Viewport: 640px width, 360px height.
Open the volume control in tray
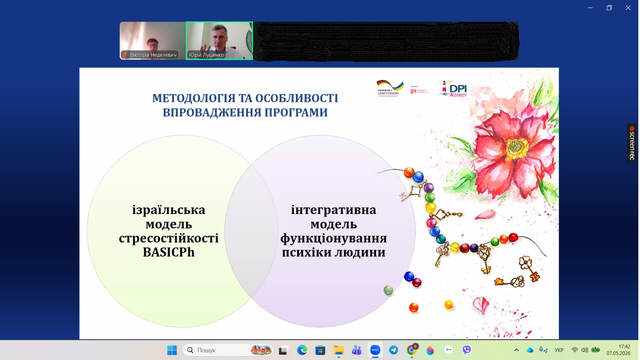pyautogui.click(x=584, y=350)
